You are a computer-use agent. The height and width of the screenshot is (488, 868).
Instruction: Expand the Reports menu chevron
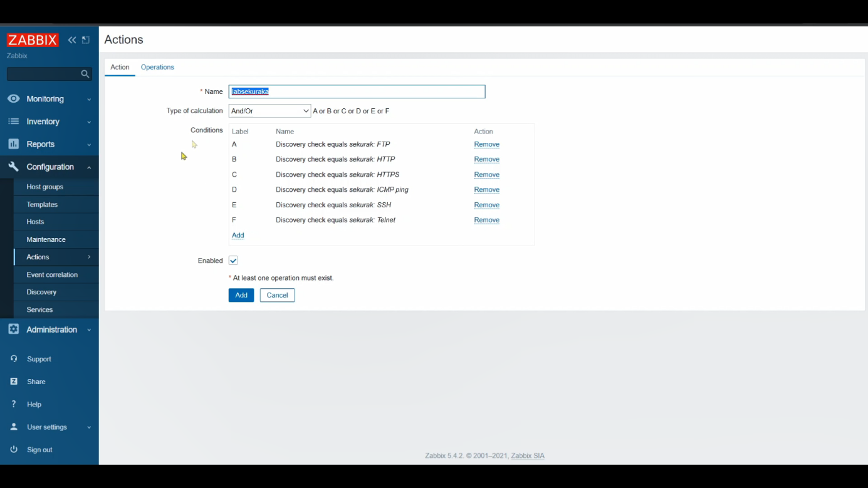(89, 145)
